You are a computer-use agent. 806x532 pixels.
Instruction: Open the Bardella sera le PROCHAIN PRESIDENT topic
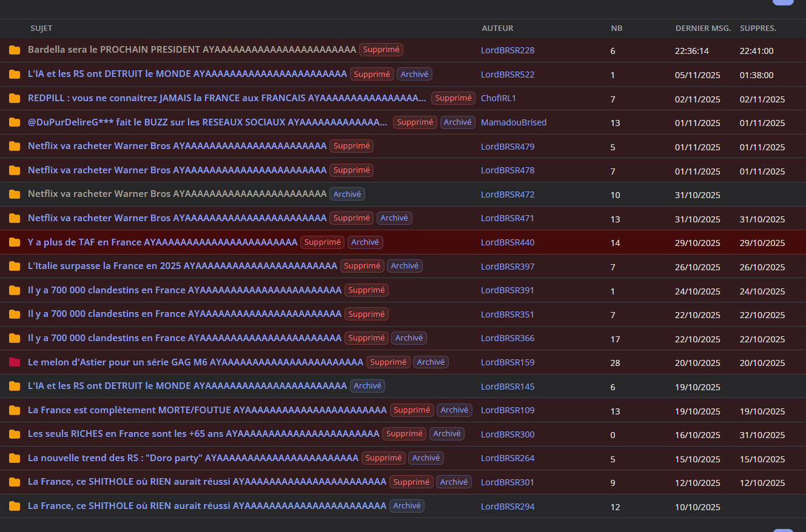(192, 50)
